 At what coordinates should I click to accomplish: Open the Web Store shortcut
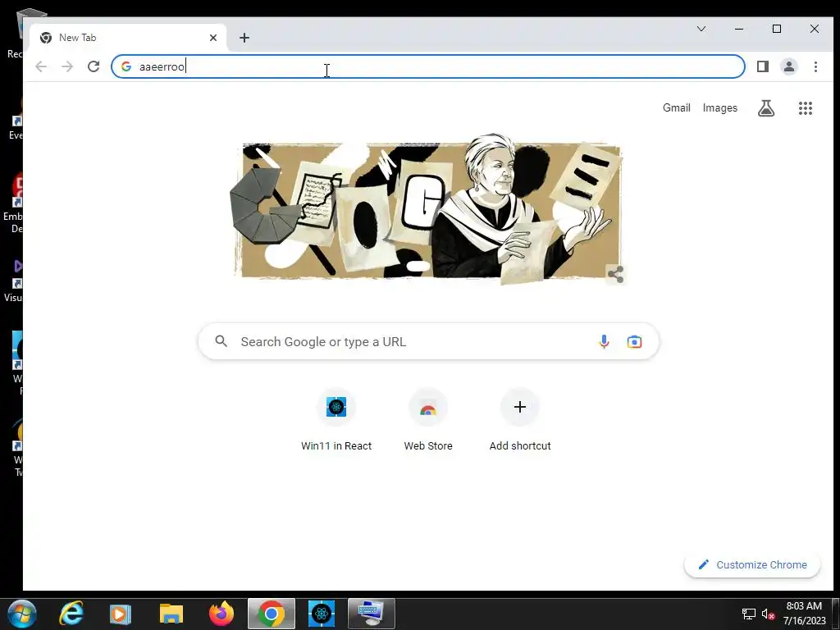click(428, 421)
